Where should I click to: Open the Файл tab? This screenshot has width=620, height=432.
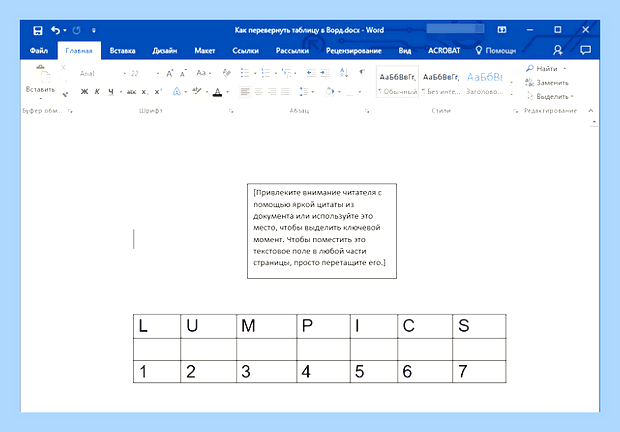click(x=39, y=51)
